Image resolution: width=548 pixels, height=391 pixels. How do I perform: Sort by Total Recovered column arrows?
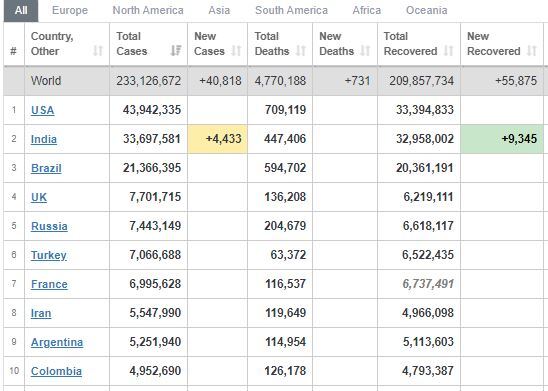(x=449, y=51)
